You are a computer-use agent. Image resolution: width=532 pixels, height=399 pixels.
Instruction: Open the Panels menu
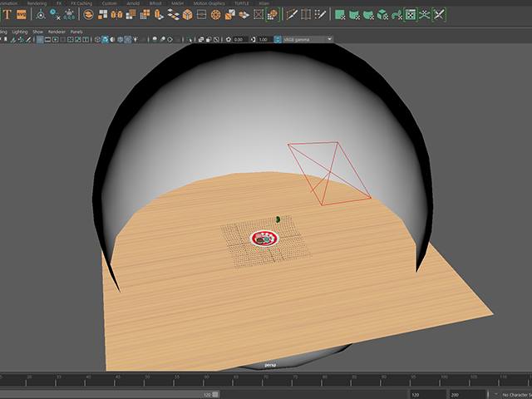tap(76, 32)
